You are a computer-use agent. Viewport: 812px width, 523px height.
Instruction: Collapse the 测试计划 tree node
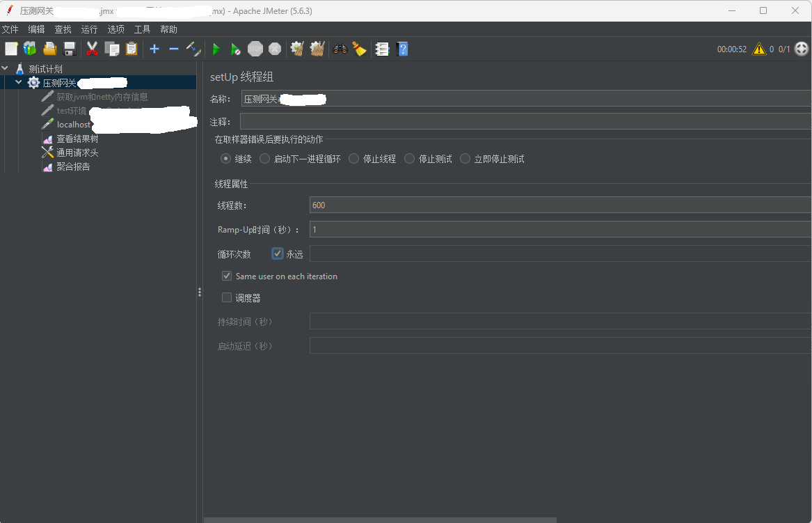6,69
